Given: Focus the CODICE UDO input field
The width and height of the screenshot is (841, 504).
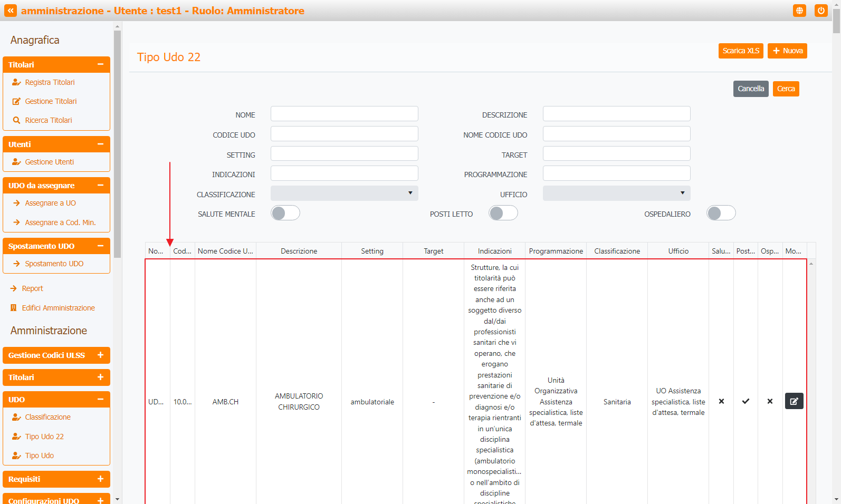Looking at the screenshot, I should tap(344, 133).
